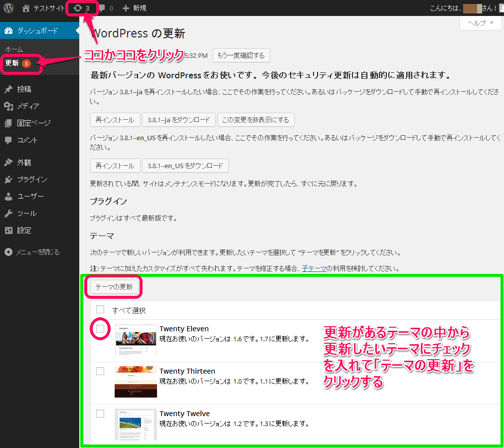504x448 pixels.
Task: Click the Twenty Eleven theme thumbnail
Action: pyautogui.click(x=136, y=340)
